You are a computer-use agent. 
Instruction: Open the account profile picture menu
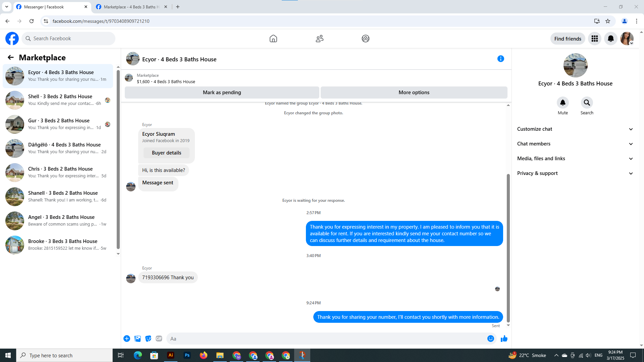coord(627,39)
